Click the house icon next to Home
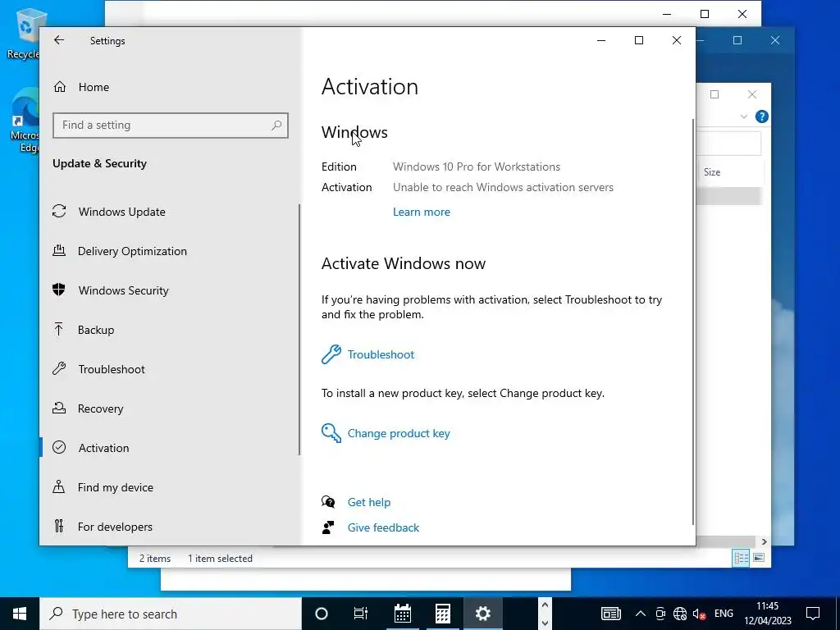 pos(59,87)
